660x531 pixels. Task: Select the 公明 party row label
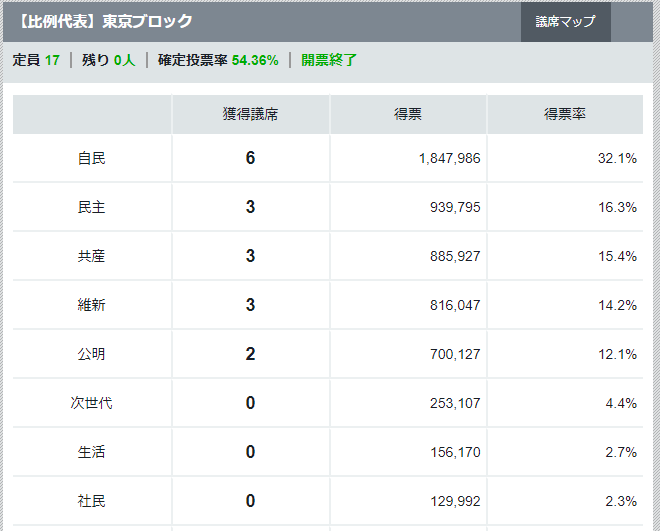pos(91,354)
